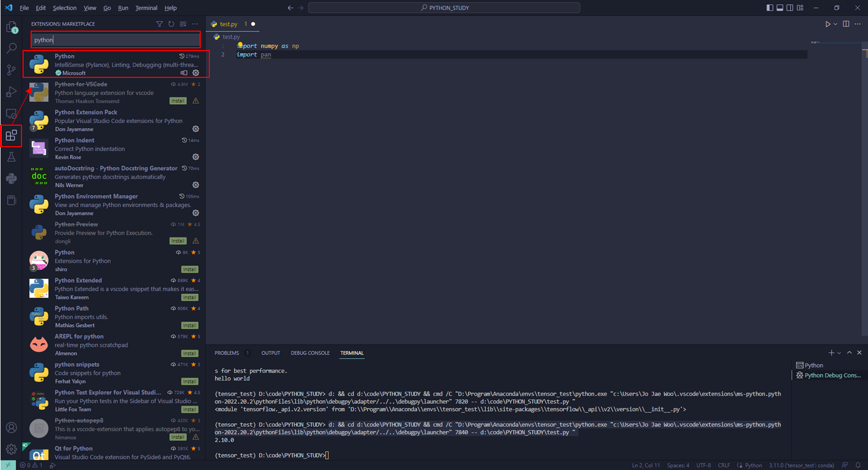The image size is (868, 470).
Task: Open the notebook-like icon below Python in activity bar
Action: [11, 200]
